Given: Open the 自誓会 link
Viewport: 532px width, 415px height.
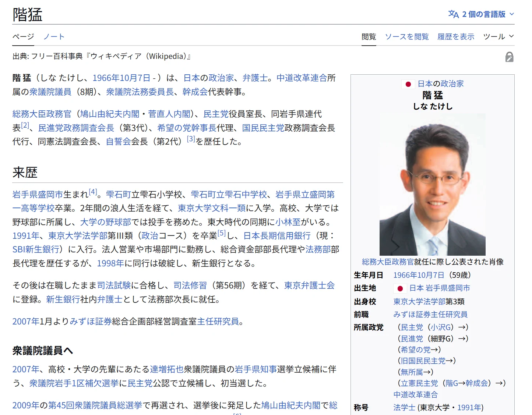Looking at the screenshot, I should pyautogui.click(x=119, y=141).
